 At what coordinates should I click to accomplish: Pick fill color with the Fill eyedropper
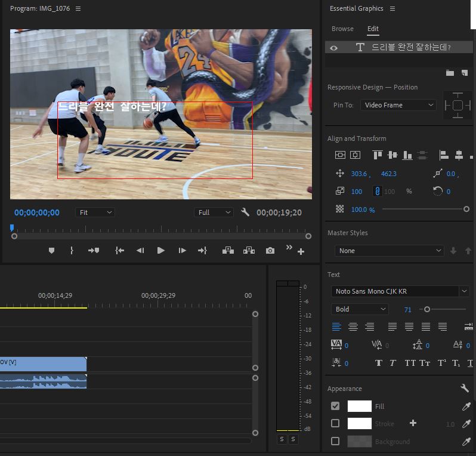(x=466, y=406)
